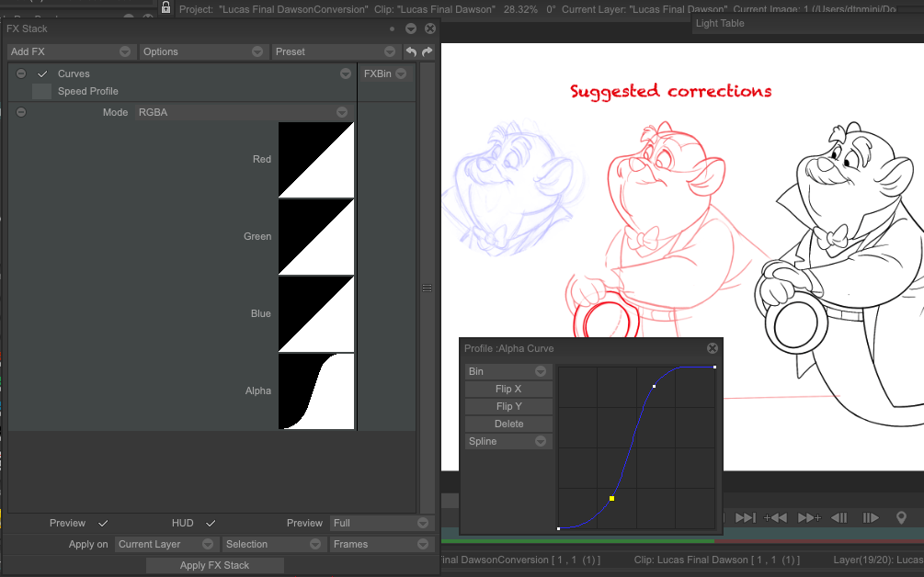The height and width of the screenshot is (577, 924).
Task: Switch to the Light Table tab
Action: 720,24
